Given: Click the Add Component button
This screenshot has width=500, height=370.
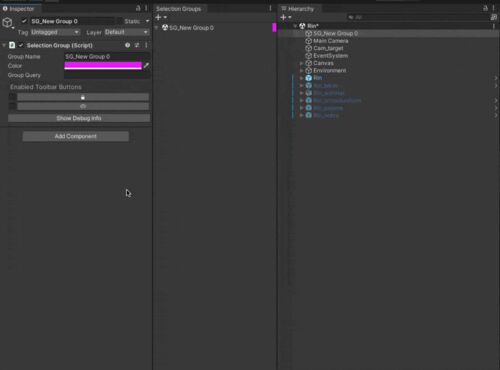Looking at the screenshot, I should [76, 136].
